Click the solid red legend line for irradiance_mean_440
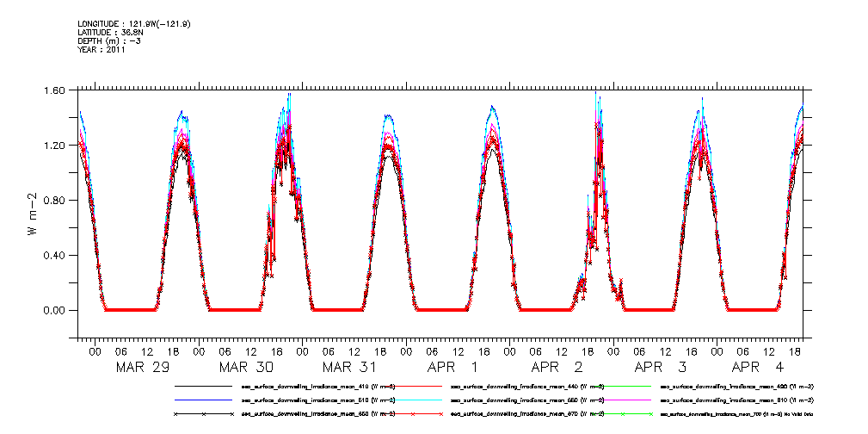Viewport: 868px width, 434px height. 413,386
